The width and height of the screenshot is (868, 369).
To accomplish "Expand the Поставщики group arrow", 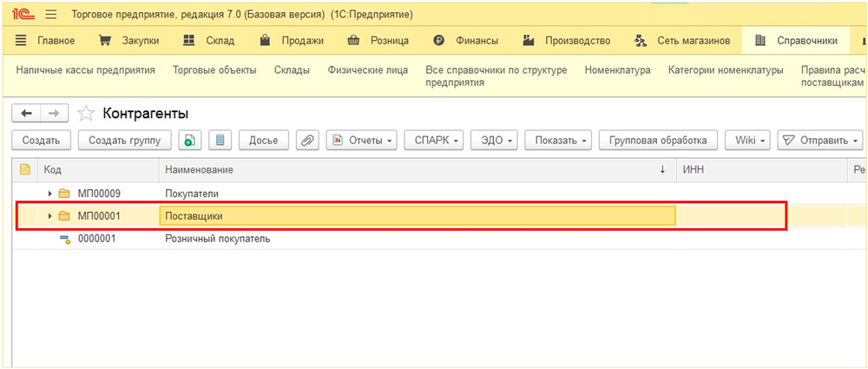I will 50,216.
